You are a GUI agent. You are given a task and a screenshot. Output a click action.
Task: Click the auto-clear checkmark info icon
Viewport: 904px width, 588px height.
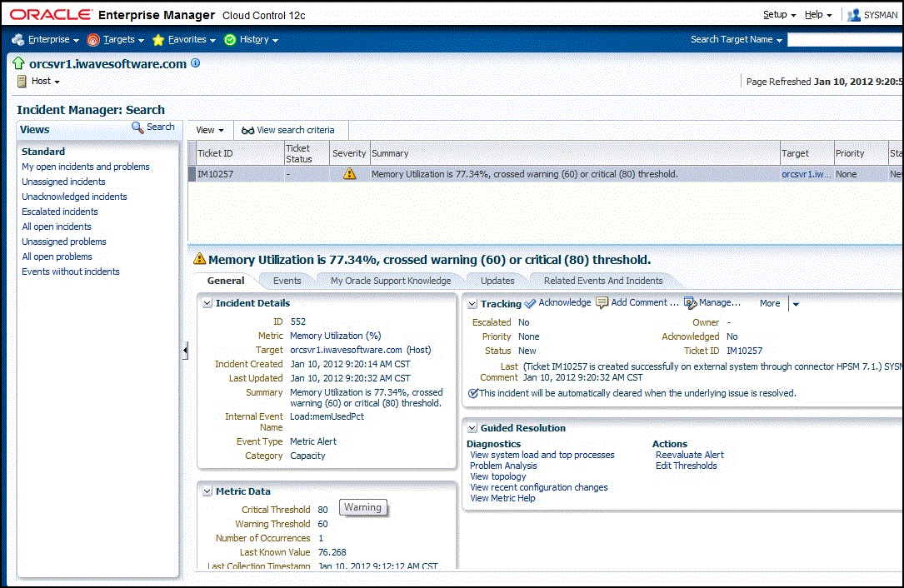pos(473,393)
